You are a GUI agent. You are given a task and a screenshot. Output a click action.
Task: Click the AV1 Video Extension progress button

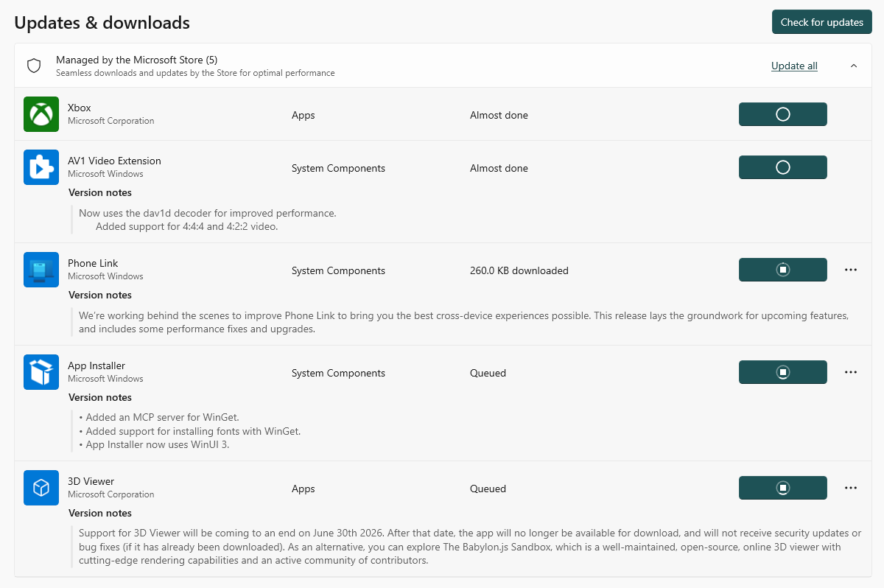tap(782, 167)
